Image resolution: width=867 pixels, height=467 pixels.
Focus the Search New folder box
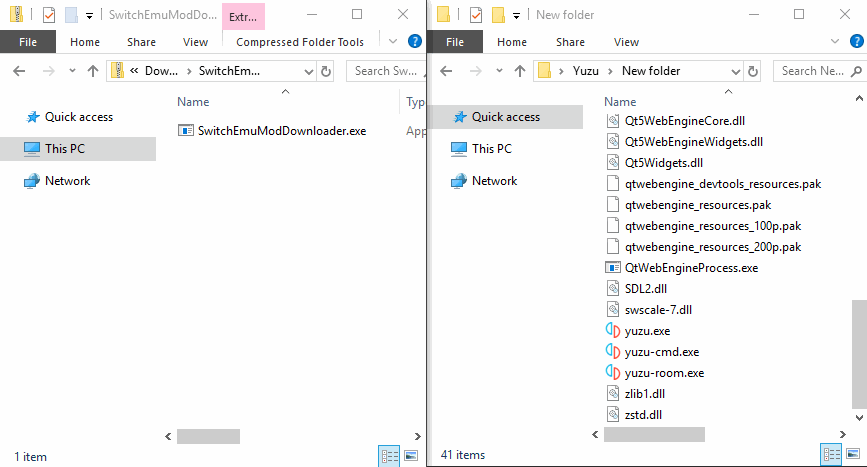point(818,71)
